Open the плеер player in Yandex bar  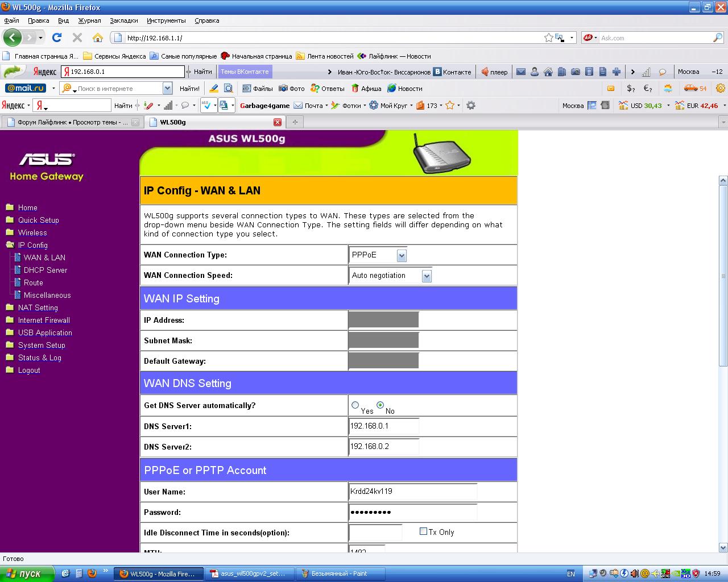(494, 72)
